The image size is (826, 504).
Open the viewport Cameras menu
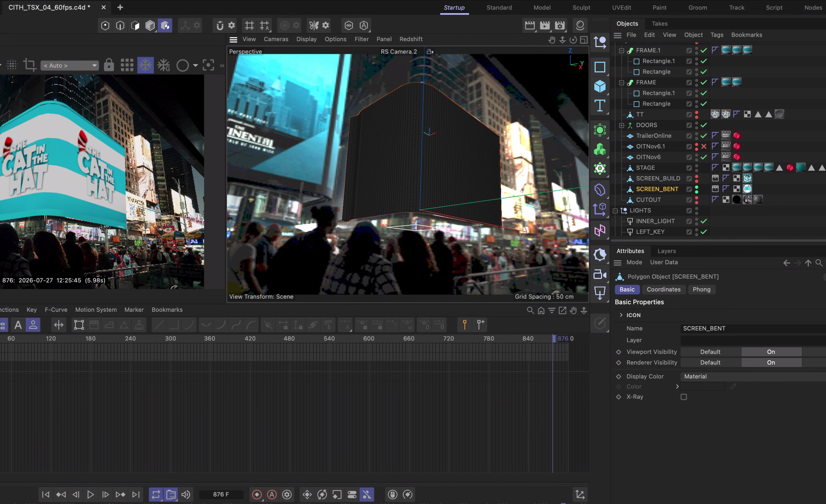(276, 39)
